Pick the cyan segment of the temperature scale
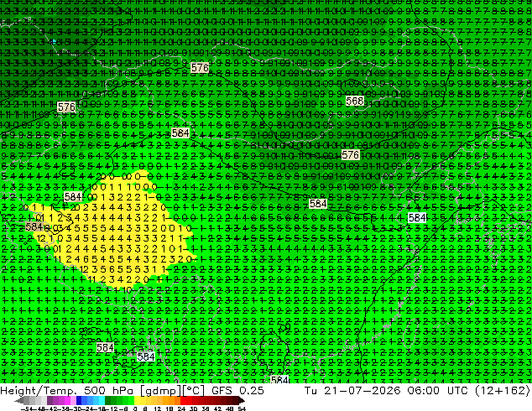Screen dimensions: 532x411 point(102,401)
